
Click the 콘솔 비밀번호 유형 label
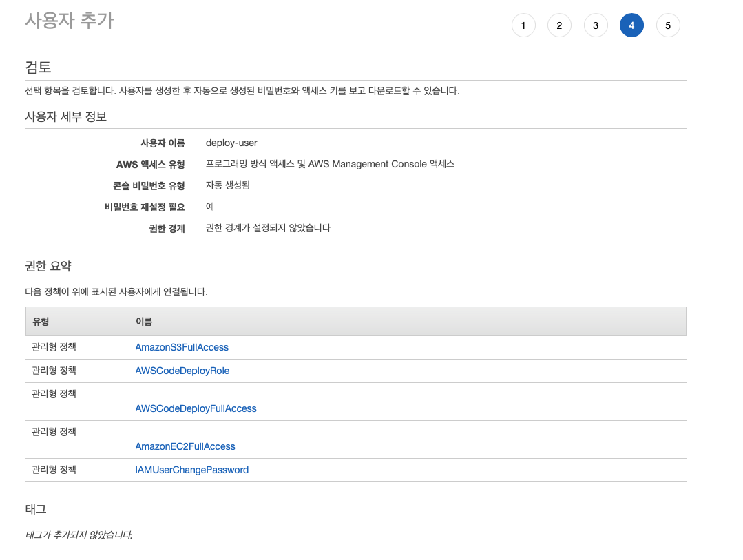tap(149, 186)
